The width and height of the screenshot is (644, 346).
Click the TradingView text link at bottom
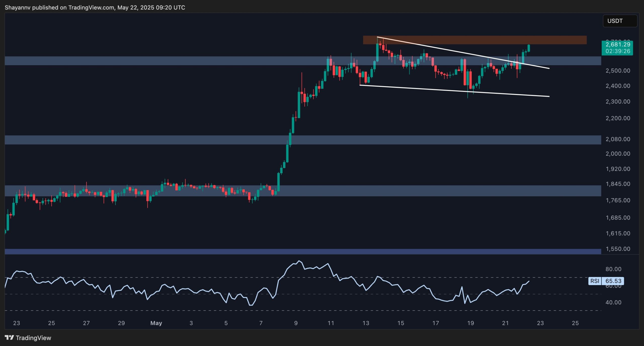pos(33,338)
